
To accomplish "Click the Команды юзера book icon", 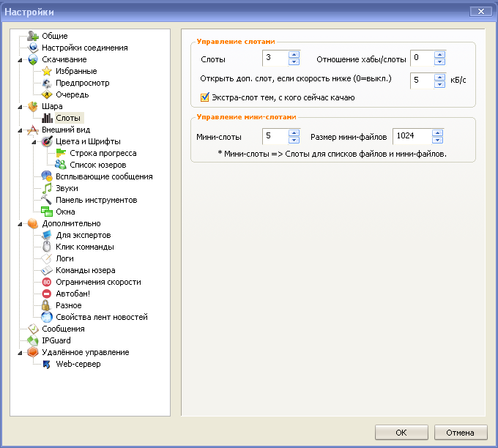I will (47, 270).
